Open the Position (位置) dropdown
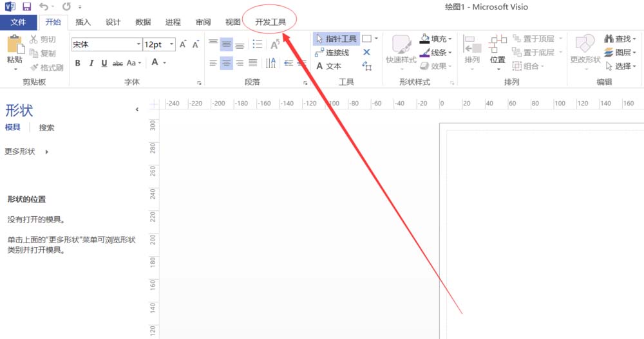This screenshot has height=339, width=644. coord(498,52)
